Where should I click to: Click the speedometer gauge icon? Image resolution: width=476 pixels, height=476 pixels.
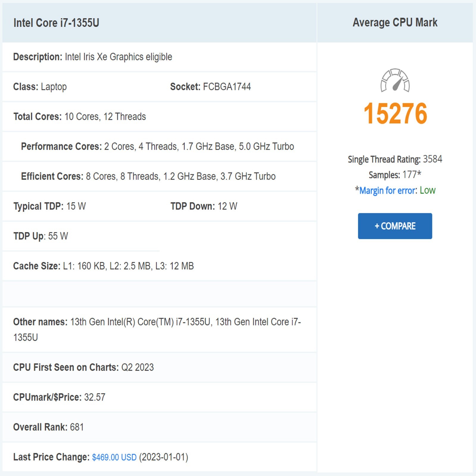(395, 80)
